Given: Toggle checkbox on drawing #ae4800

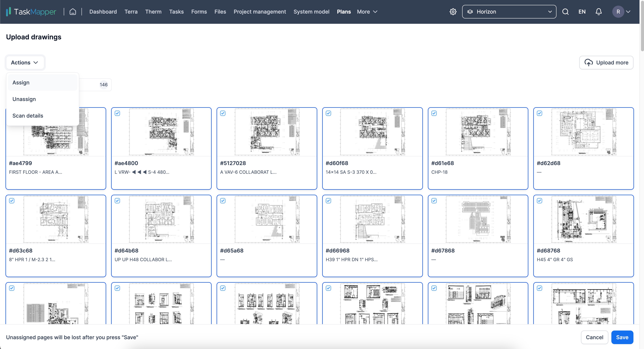Looking at the screenshot, I should point(117,113).
